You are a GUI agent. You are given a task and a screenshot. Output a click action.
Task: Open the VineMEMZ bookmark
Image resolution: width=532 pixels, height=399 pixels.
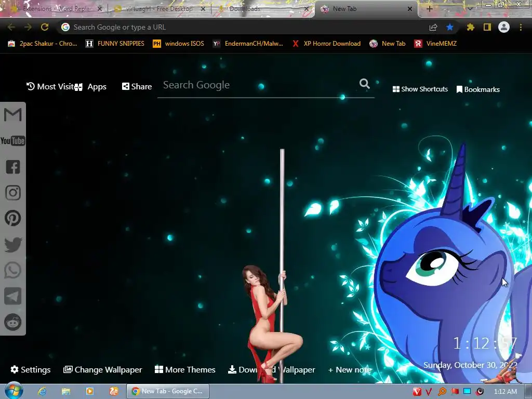click(x=435, y=44)
